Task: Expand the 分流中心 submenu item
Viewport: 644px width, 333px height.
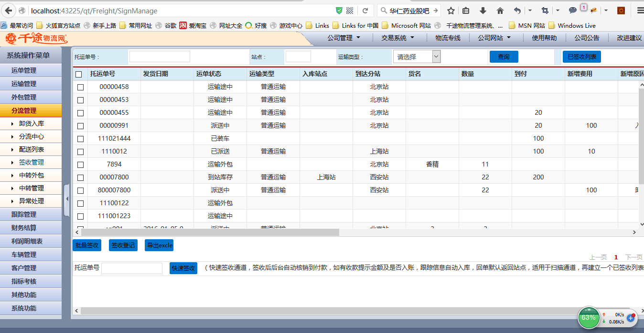Action: (x=31, y=136)
